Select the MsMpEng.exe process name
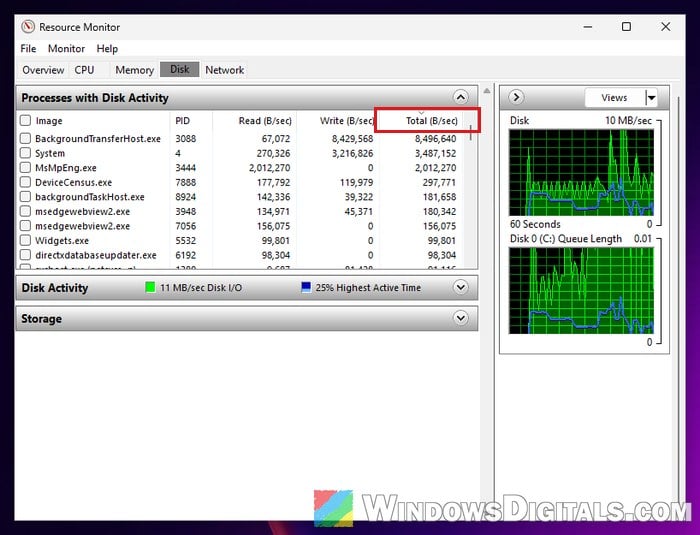 click(x=66, y=168)
